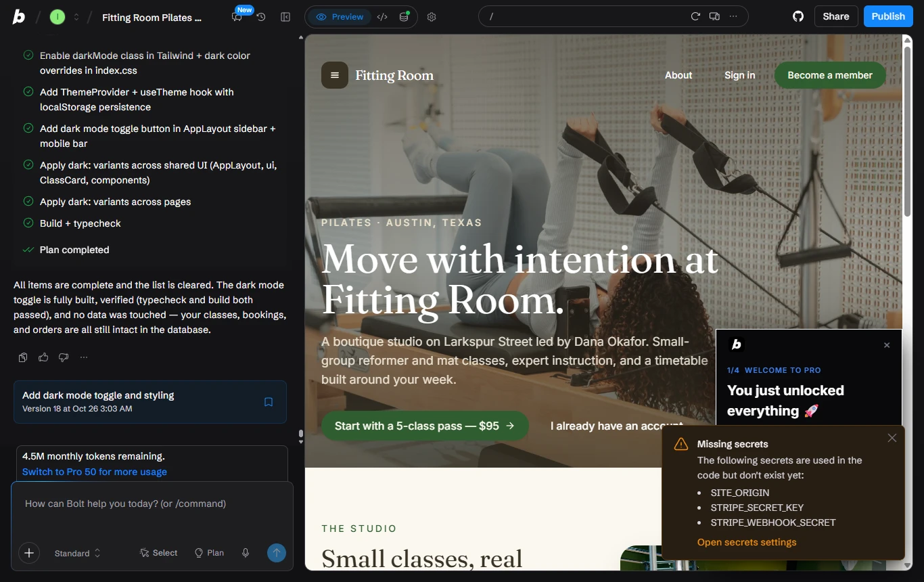Viewport: 924px width, 582px height.
Task: Click the plus attach button in prompt
Action: (29, 553)
